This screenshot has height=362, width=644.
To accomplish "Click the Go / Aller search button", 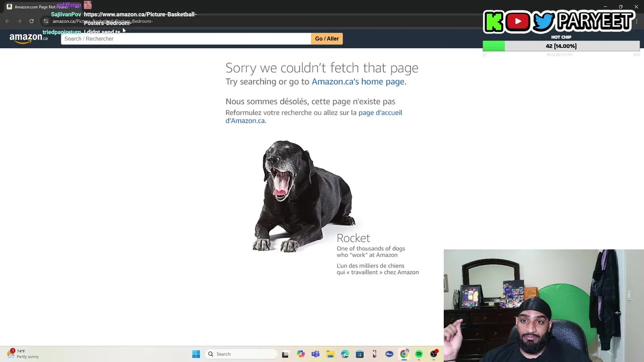I will [327, 39].
